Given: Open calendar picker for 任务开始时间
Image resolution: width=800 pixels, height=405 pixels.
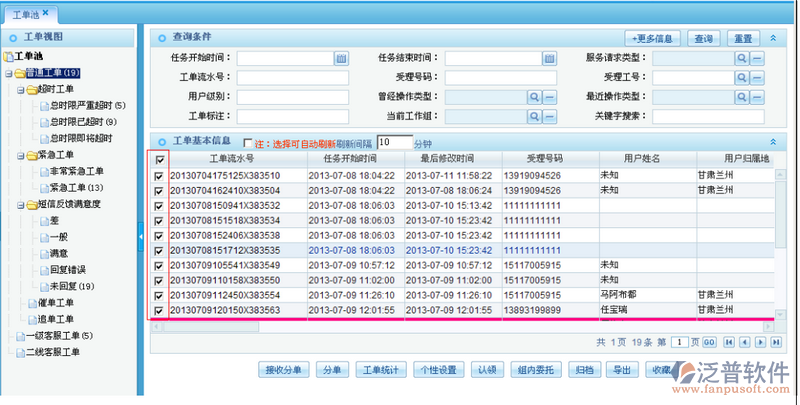Looking at the screenshot, I should point(341,58).
